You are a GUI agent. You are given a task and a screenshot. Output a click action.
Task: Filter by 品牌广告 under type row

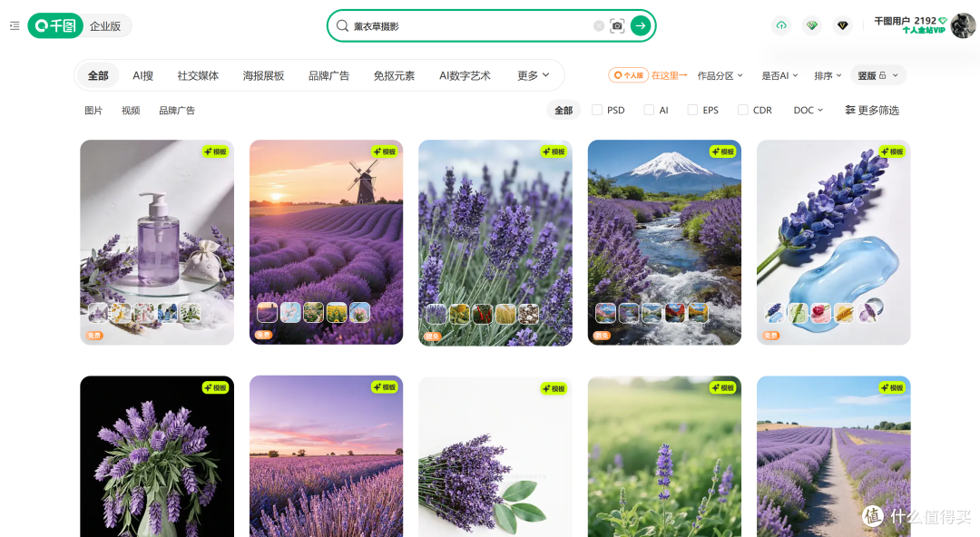pos(177,110)
